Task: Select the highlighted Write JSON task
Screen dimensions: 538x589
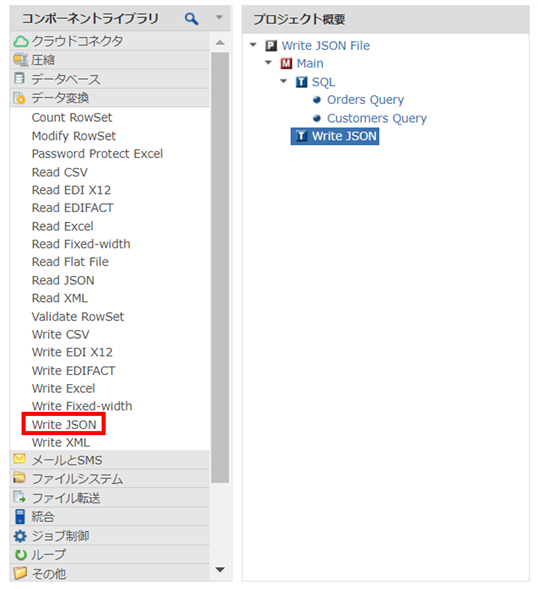Action: coord(335,136)
